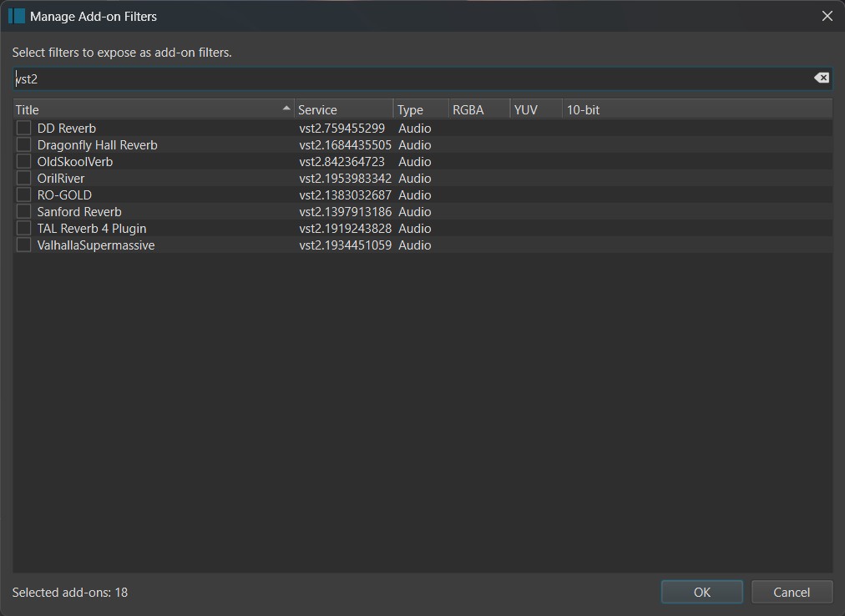Viewport: 845px width, 616px height.
Task: Sort by the Title column header
Action: pos(154,109)
